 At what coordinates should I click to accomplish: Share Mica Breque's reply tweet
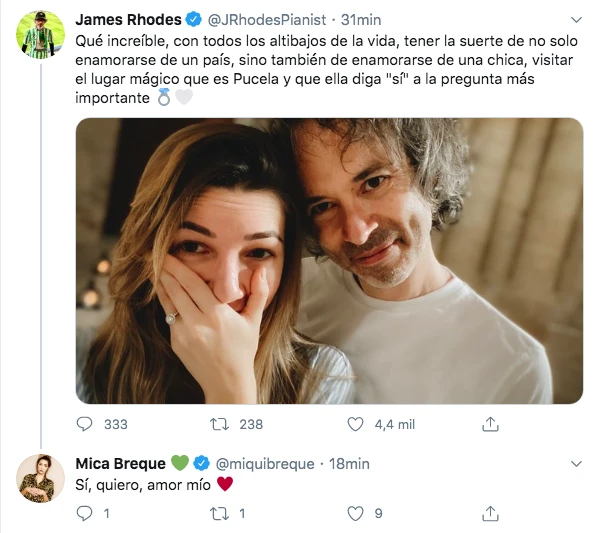click(490, 513)
